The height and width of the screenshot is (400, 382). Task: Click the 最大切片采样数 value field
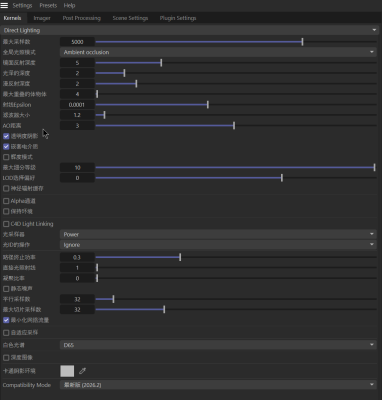[77, 309]
